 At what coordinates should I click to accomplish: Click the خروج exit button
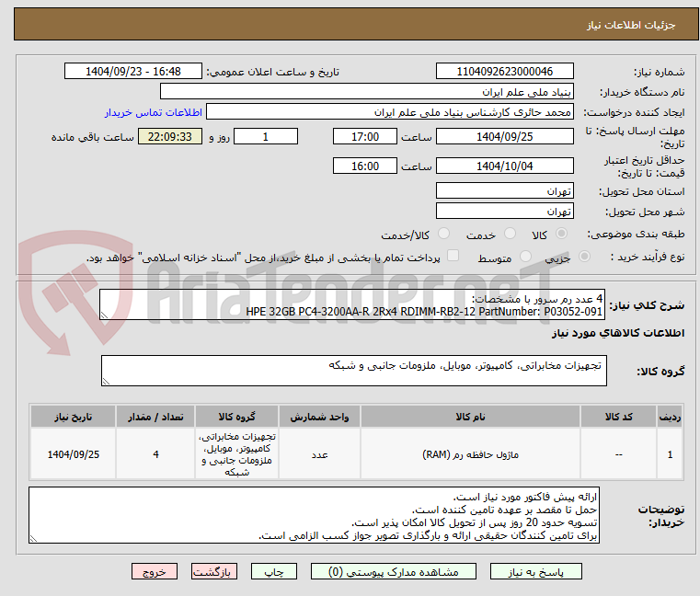coord(155,571)
